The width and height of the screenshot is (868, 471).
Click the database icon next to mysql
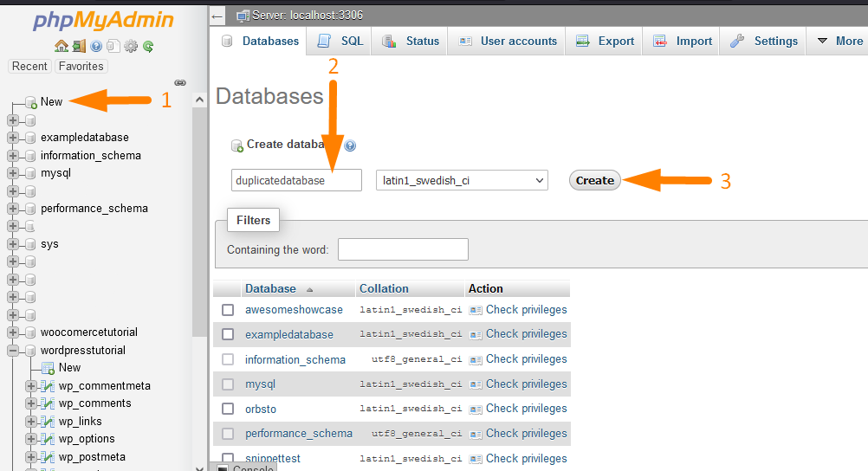30,173
